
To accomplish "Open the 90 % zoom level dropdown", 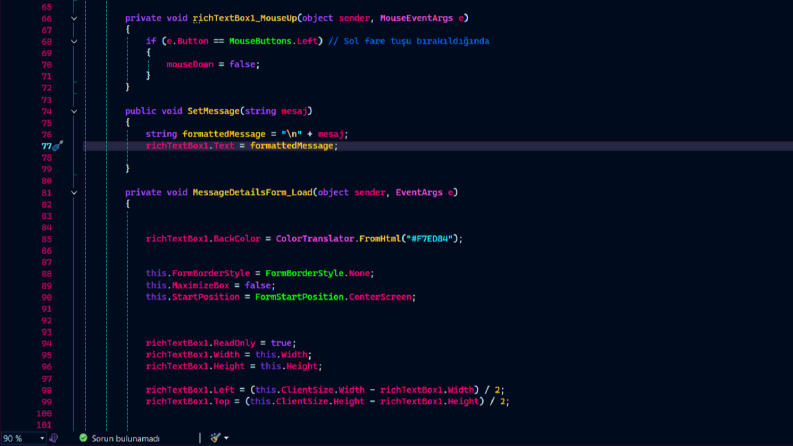I will pyautogui.click(x=42, y=438).
